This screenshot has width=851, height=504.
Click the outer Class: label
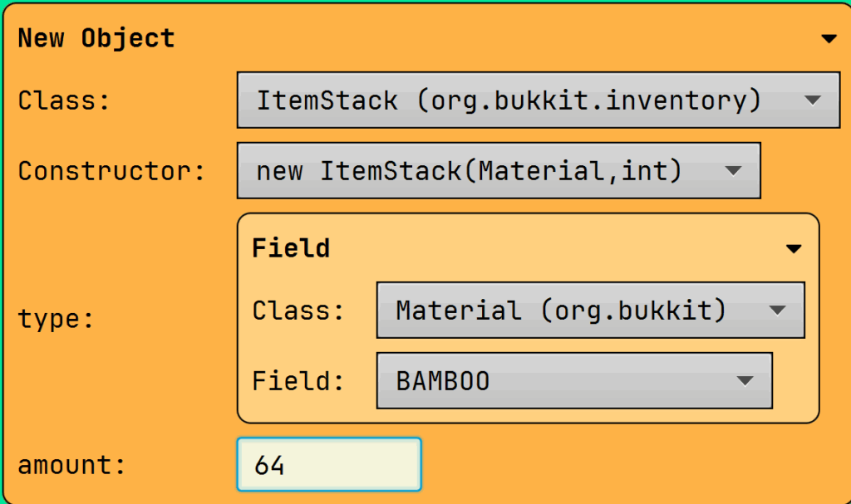(x=64, y=100)
